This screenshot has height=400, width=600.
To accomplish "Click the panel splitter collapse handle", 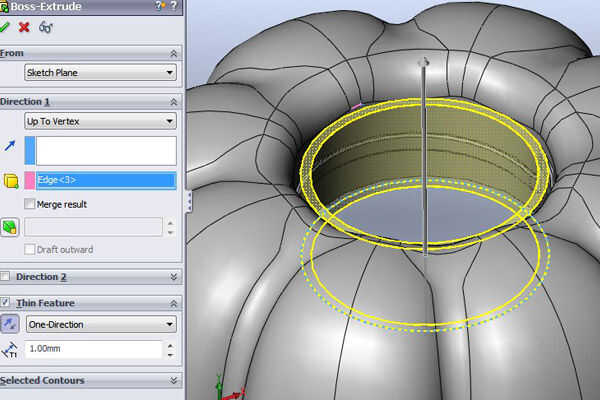I will [x=189, y=201].
